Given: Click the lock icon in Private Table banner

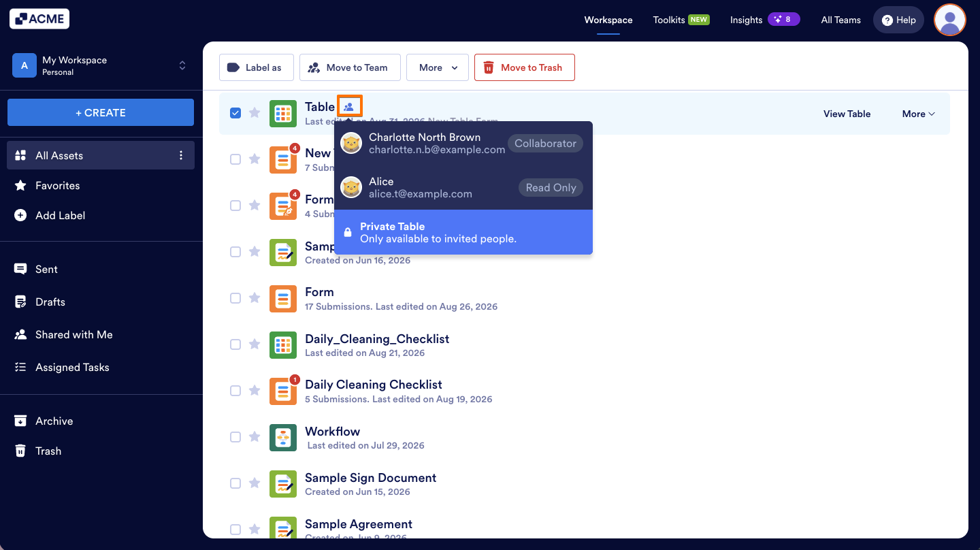Looking at the screenshot, I should tap(348, 233).
